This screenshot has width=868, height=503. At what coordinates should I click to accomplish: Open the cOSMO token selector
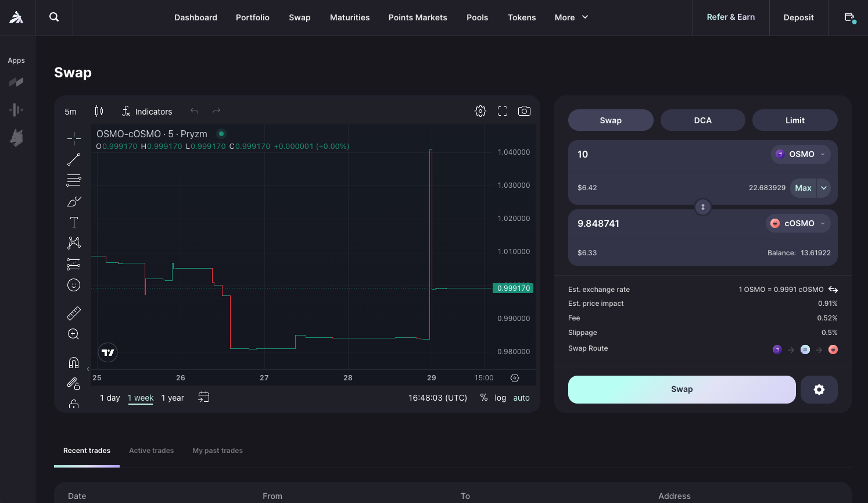(798, 223)
